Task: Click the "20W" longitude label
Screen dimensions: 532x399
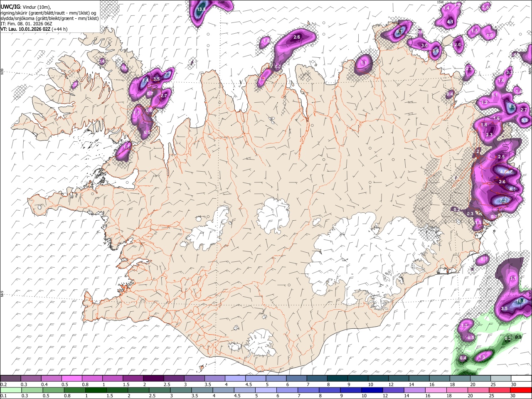Action: click(x=221, y=2)
